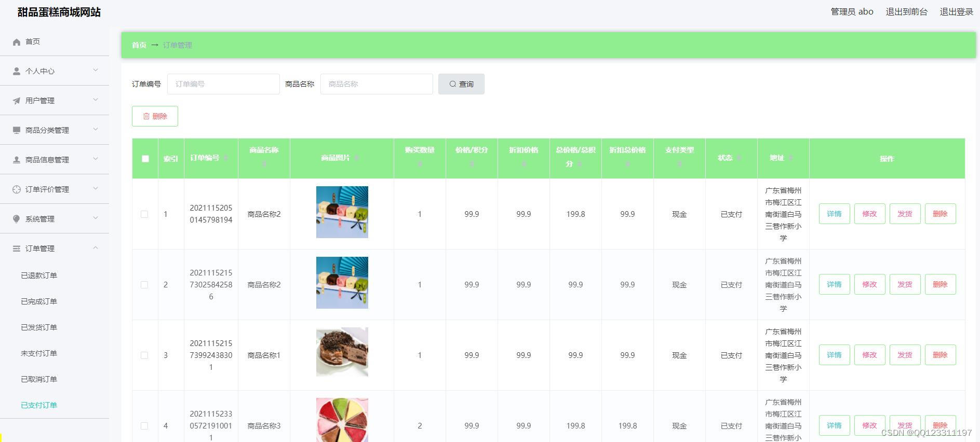Open the 已退款订单 submenu item
This screenshot has width=980, height=442.
tap(39, 275)
